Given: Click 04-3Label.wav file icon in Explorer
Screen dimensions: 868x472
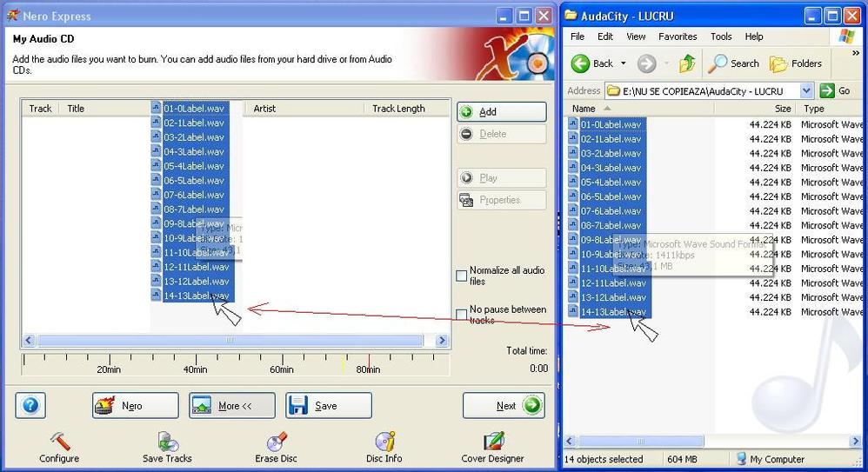Looking at the screenshot, I should point(573,168).
